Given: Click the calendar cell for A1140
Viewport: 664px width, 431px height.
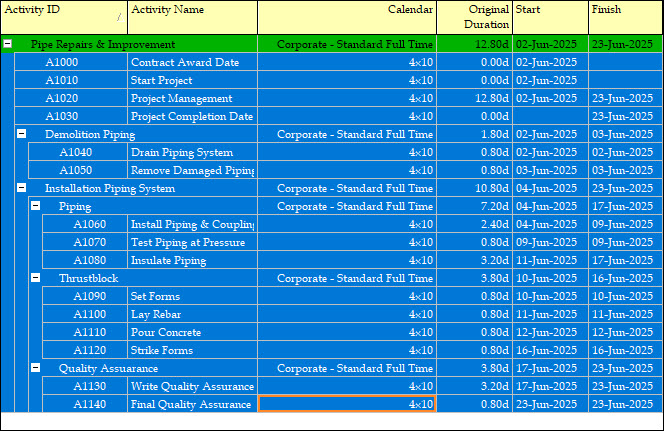Looking at the screenshot, I should point(346,404).
